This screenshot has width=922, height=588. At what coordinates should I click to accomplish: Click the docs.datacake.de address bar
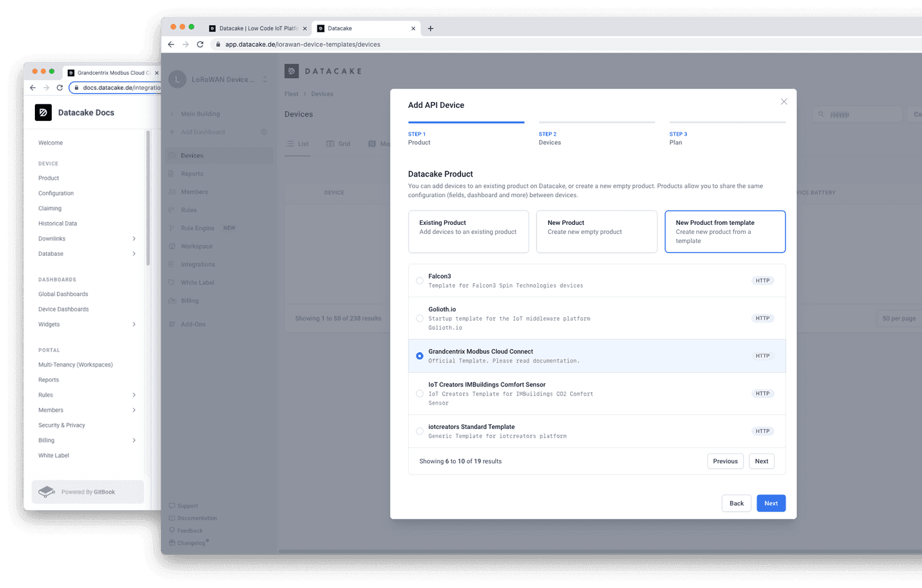pos(116,87)
